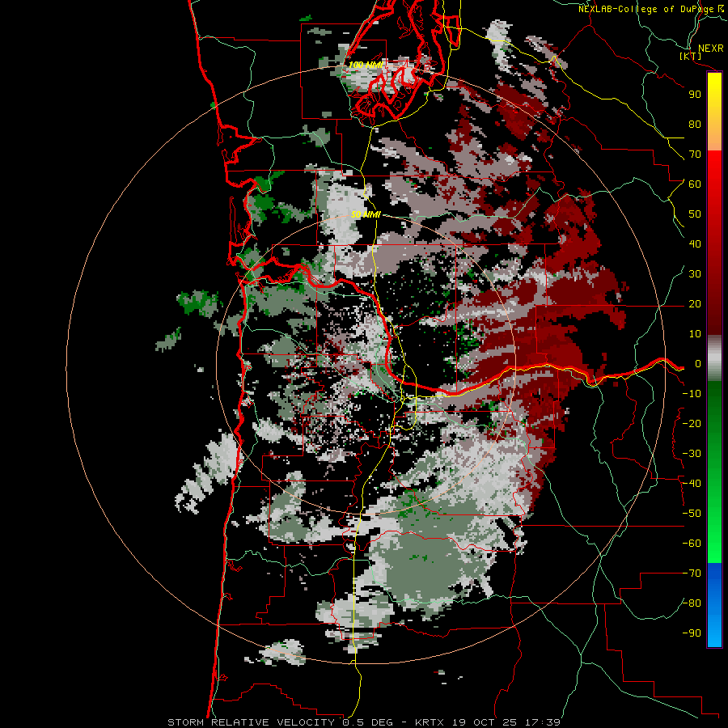The height and width of the screenshot is (728, 728).
Task: Click the [KT] units label
Action: click(x=691, y=57)
